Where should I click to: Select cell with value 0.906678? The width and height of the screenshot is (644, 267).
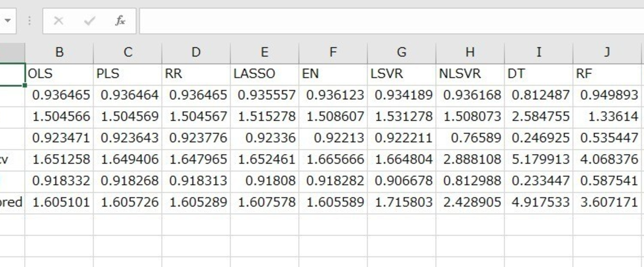(401, 181)
